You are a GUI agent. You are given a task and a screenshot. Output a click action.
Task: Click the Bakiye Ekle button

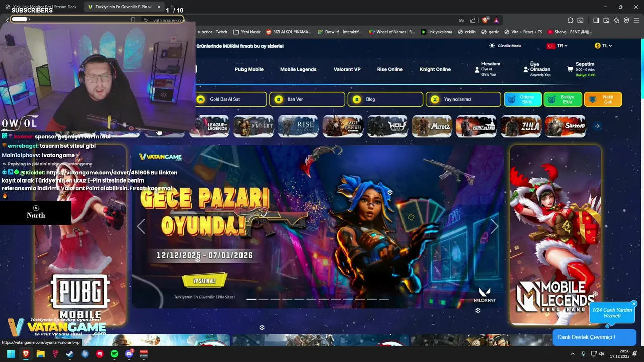pos(563,99)
